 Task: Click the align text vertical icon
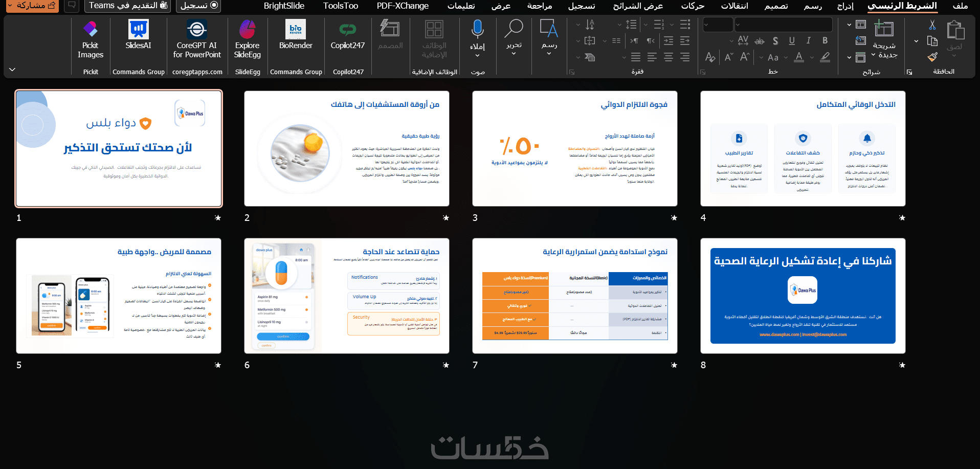point(590,40)
